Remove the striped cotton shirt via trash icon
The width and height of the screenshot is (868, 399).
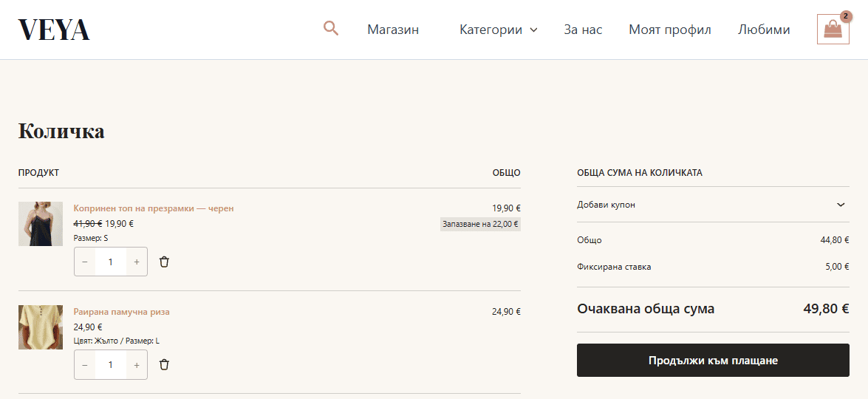point(164,365)
